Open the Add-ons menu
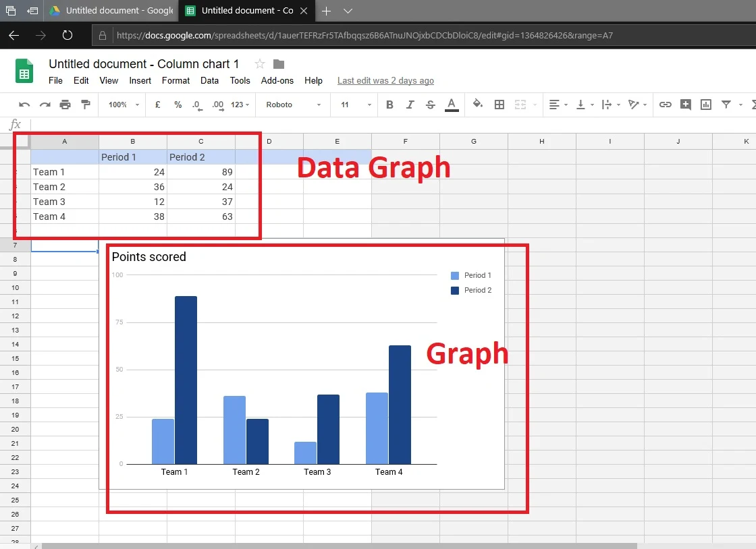Image resolution: width=756 pixels, height=549 pixels. 277,80
